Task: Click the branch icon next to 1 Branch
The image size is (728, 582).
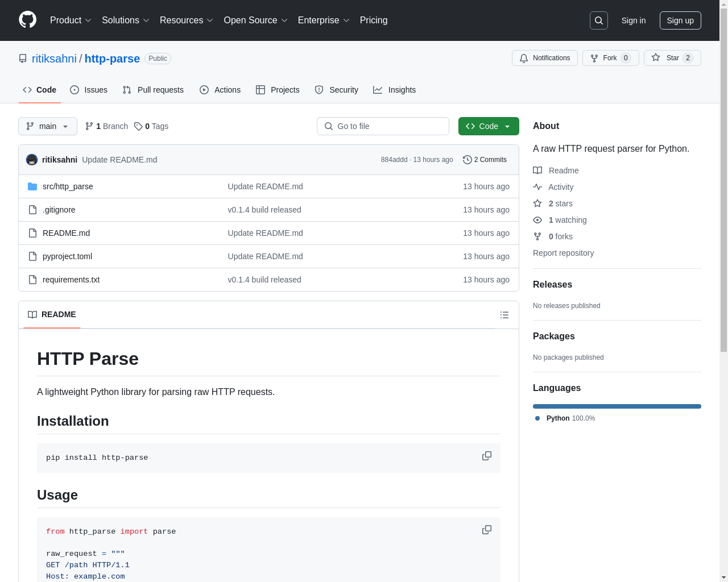Action: point(89,126)
